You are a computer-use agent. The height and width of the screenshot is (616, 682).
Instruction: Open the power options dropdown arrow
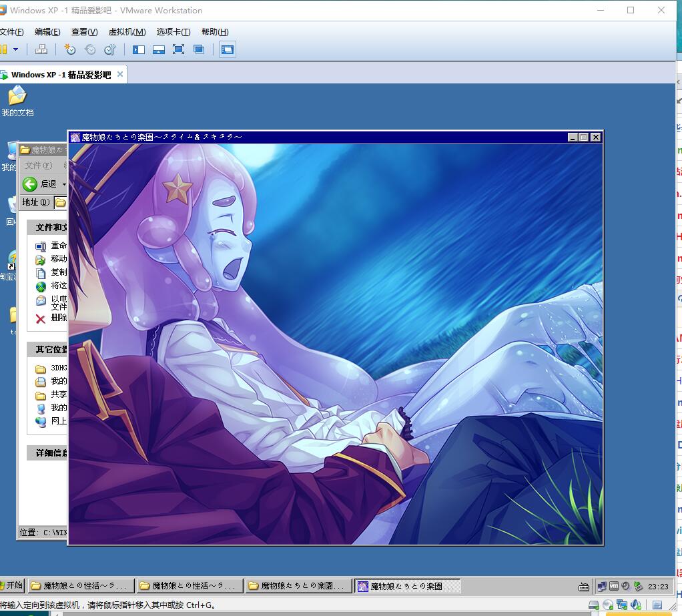tap(15, 49)
